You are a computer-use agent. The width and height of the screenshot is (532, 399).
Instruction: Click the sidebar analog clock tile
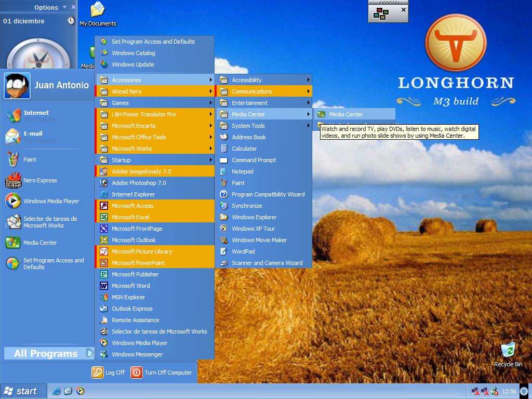38,54
